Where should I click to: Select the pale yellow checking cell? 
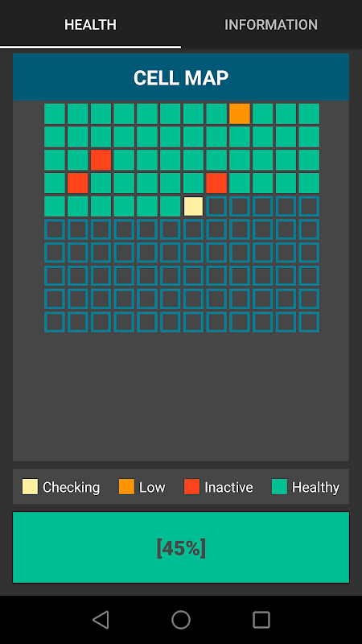tap(193, 206)
